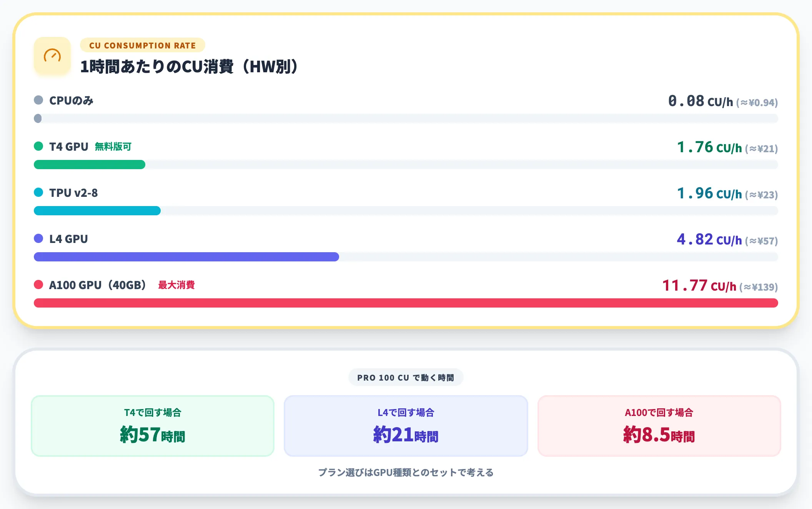
Task: Select the A100で回す場合 card
Action: (659, 426)
